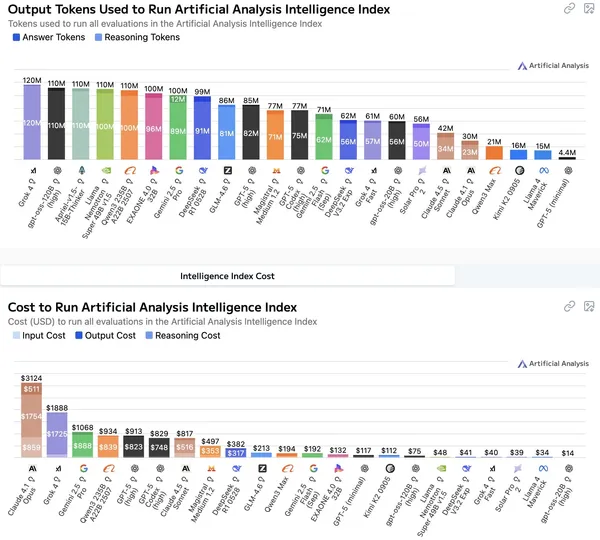Click the Grok 4 120M tokens bar

pos(32,122)
